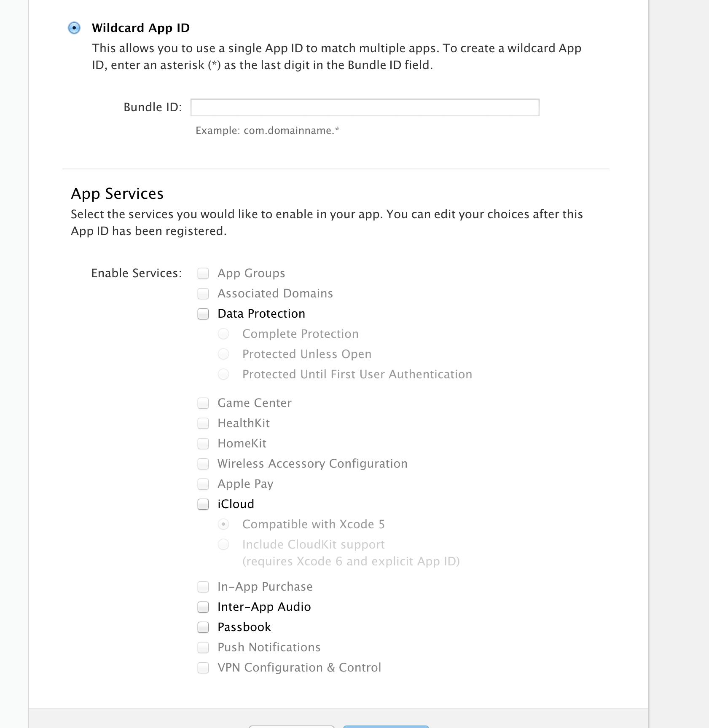Check the Associated Domains service
Viewport: 709px width, 728px height.
tap(203, 294)
